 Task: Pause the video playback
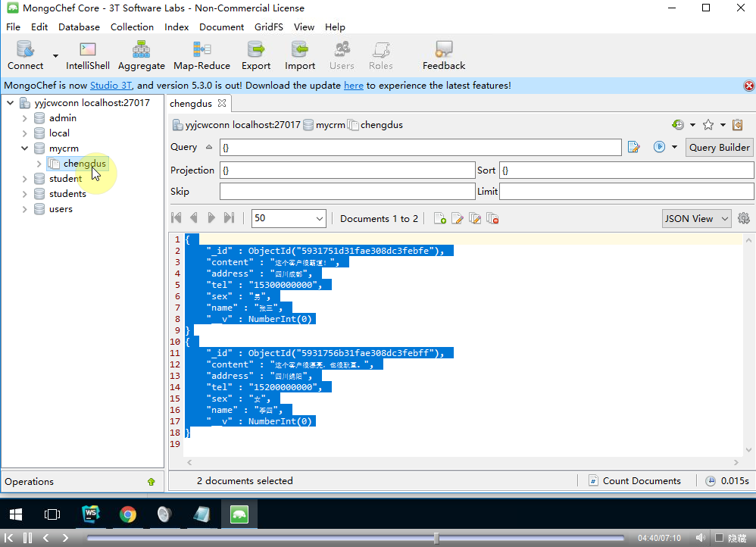[x=27, y=538]
